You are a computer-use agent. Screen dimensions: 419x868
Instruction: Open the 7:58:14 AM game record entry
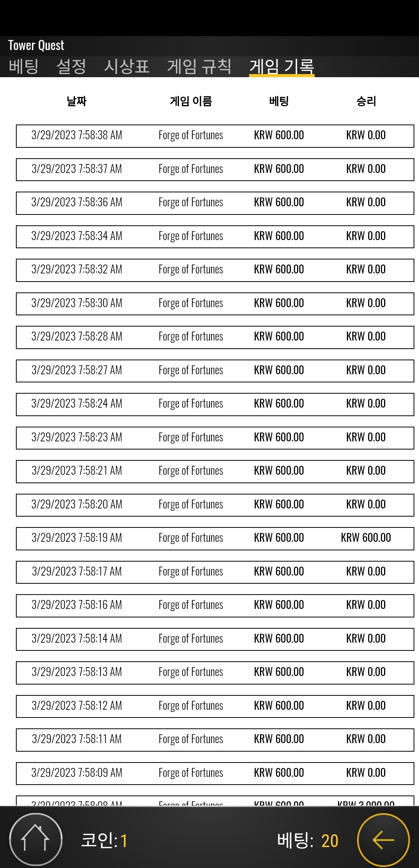tap(215, 639)
